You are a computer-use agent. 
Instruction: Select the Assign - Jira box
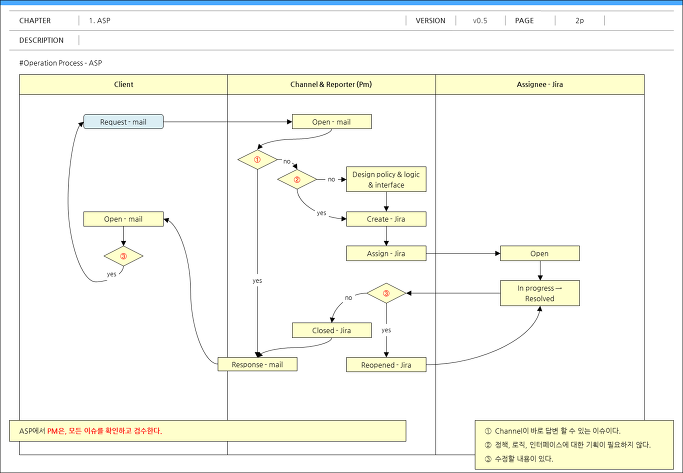[386, 253]
